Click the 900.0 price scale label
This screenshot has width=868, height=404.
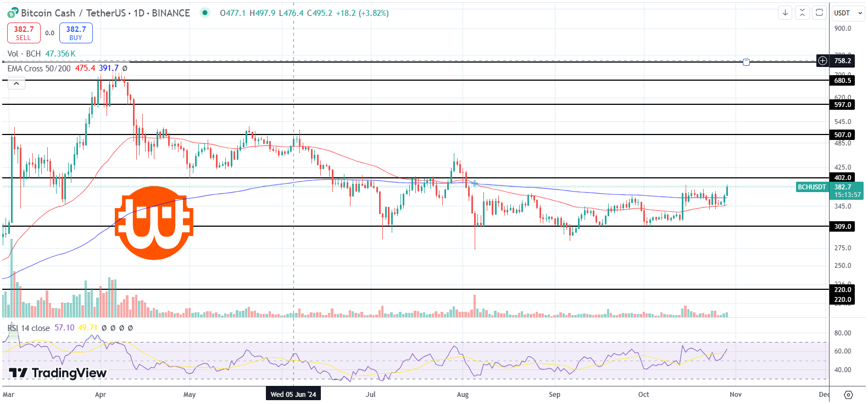coord(843,29)
